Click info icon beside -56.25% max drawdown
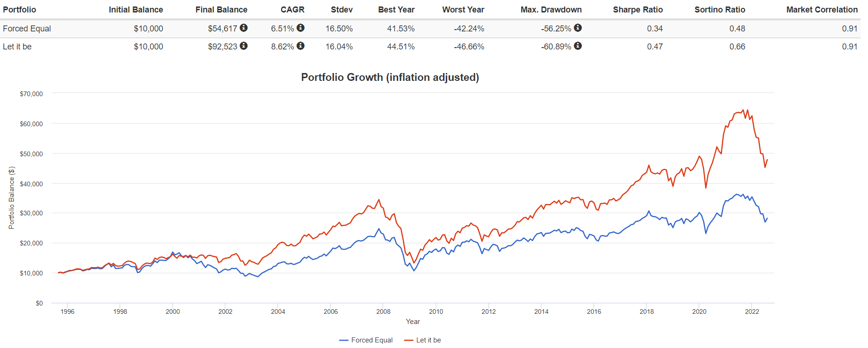 [x=578, y=28]
